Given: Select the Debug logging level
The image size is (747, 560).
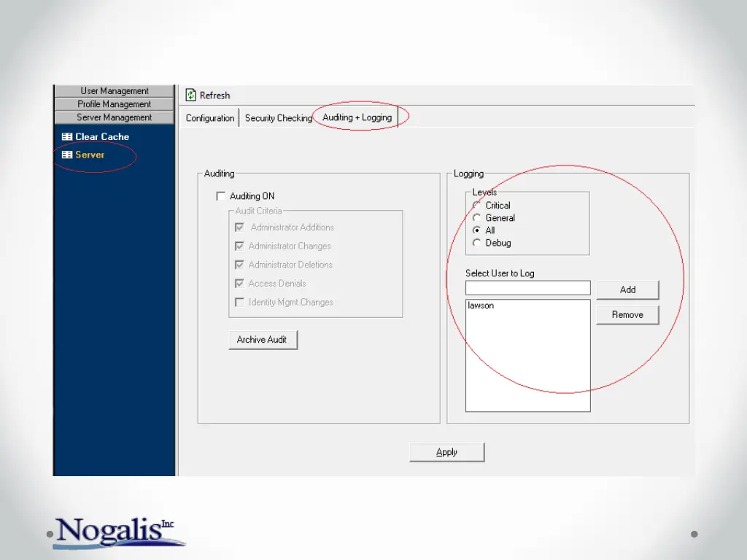Looking at the screenshot, I should 476,243.
